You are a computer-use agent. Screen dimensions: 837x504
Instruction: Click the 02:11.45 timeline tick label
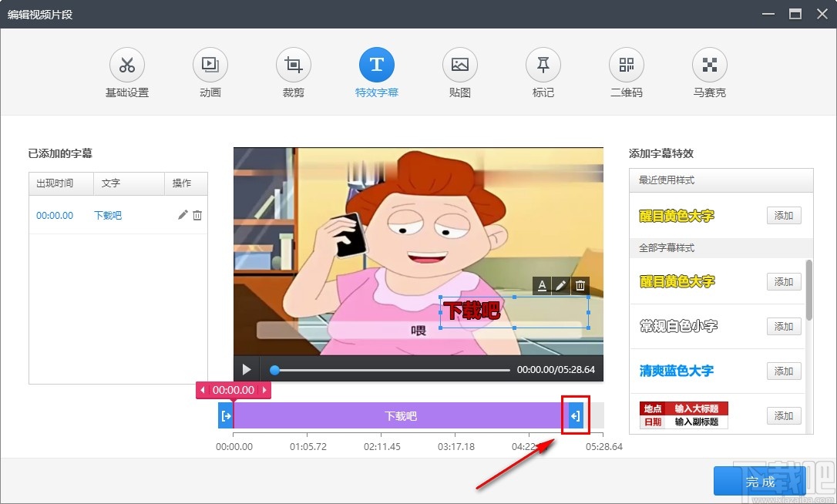[x=382, y=446]
